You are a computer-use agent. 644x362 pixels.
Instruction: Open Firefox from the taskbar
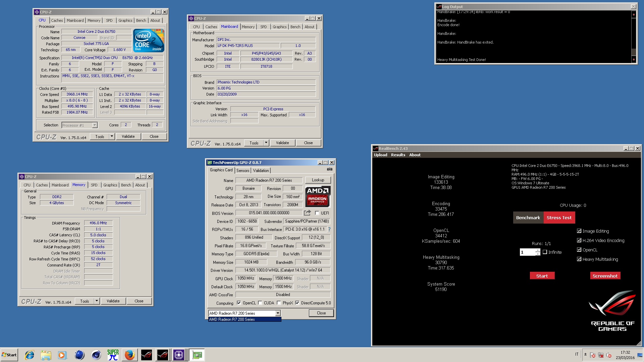(x=129, y=355)
